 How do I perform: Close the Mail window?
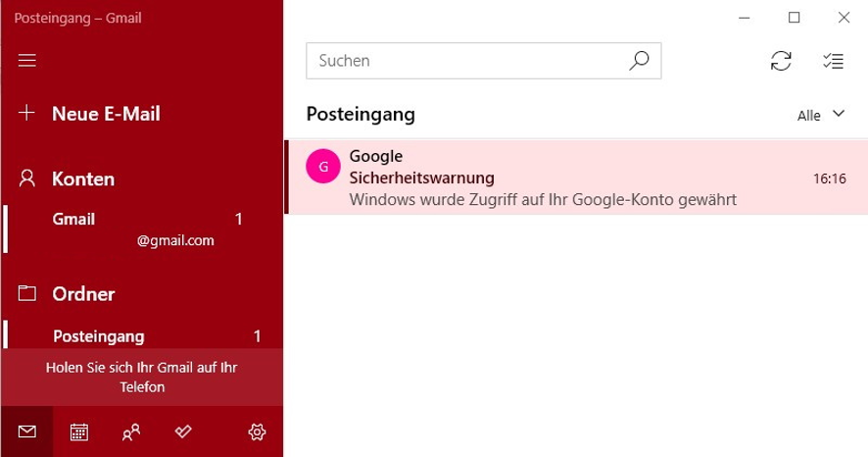click(844, 18)
